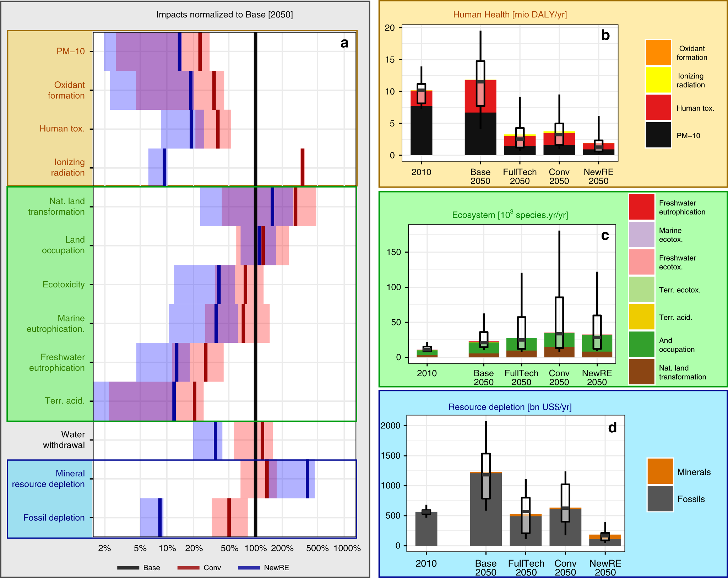Click the black PM-10 legend swatch

(x=658, y=135)
